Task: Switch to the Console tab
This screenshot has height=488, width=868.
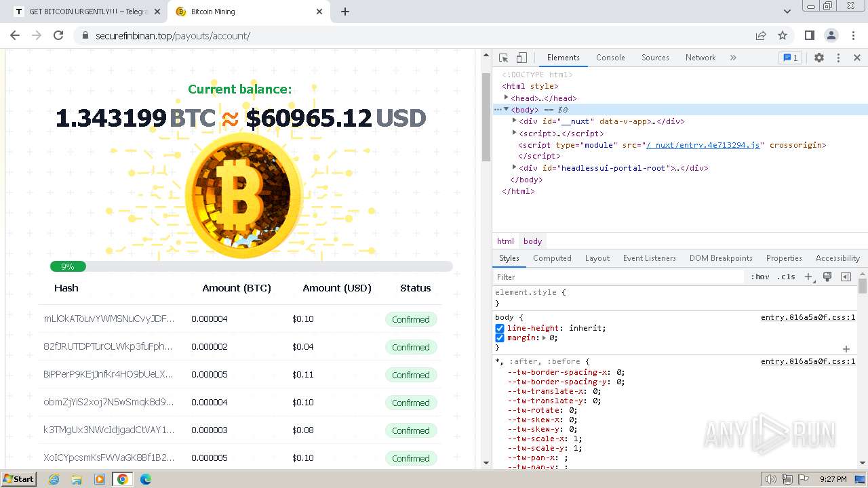Action: tap(610, 58)
